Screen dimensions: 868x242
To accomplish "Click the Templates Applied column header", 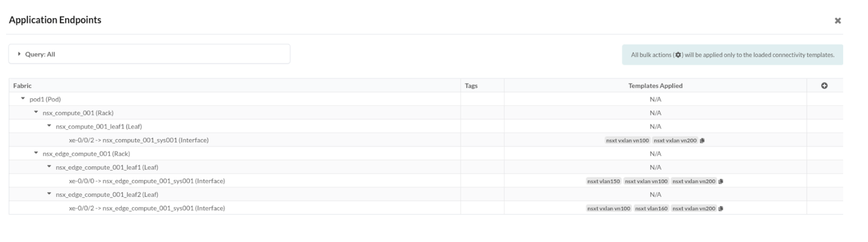I will (655, 86).
